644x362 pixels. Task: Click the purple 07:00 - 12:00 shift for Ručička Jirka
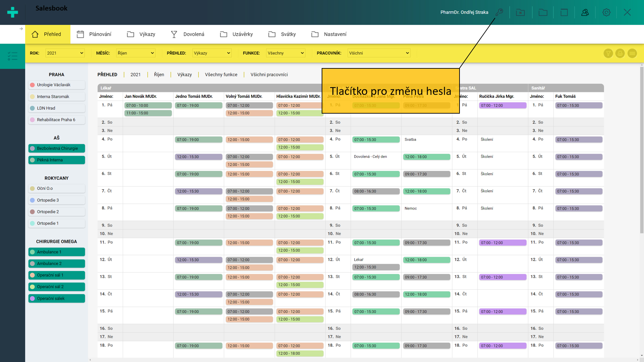[x=502, y=106]
